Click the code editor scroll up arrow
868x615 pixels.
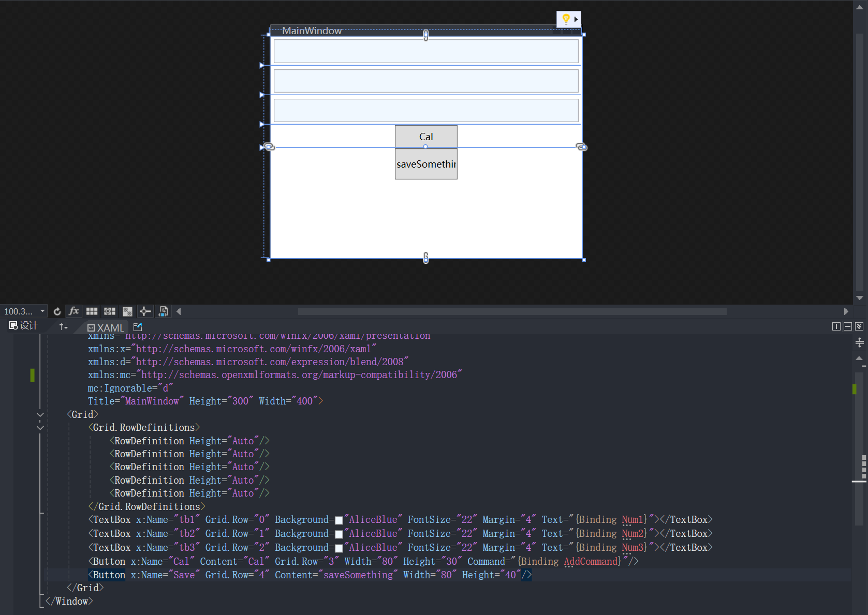(859, 358)
